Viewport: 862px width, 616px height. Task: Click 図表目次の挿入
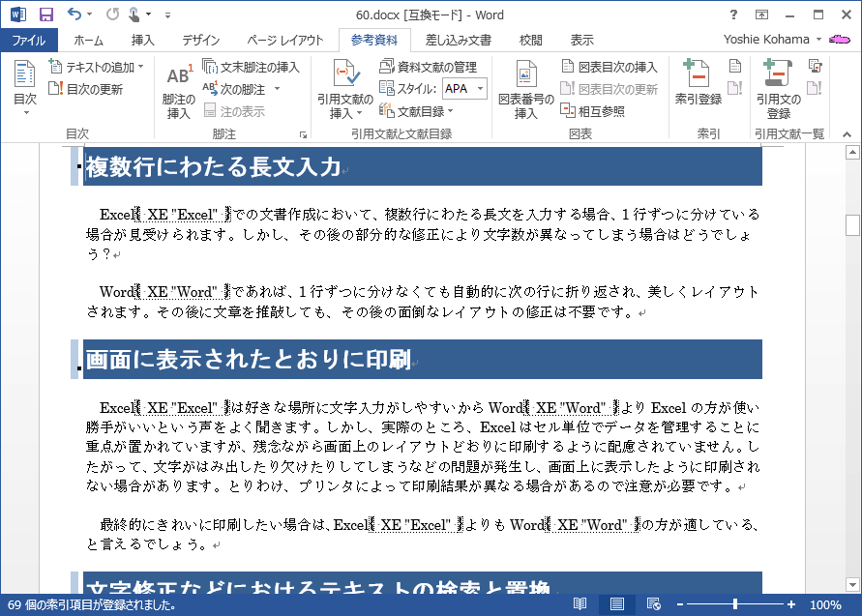[x=609, y=67]
